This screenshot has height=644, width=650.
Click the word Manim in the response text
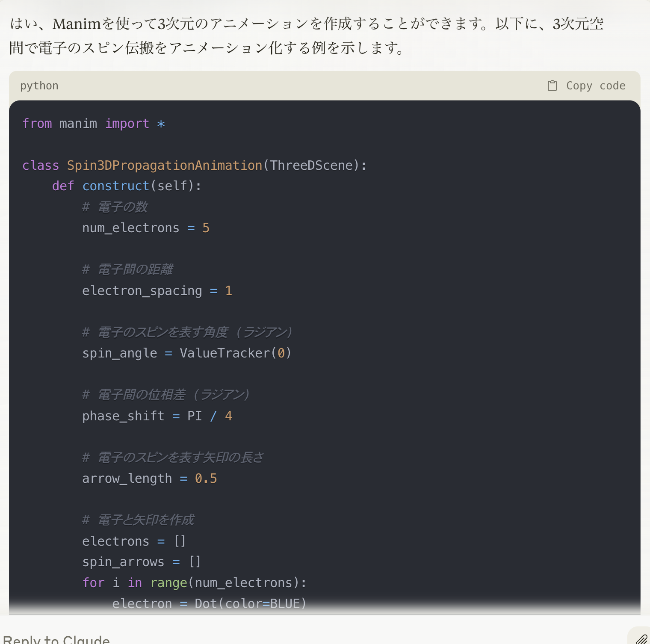click(x=76, y=24)
